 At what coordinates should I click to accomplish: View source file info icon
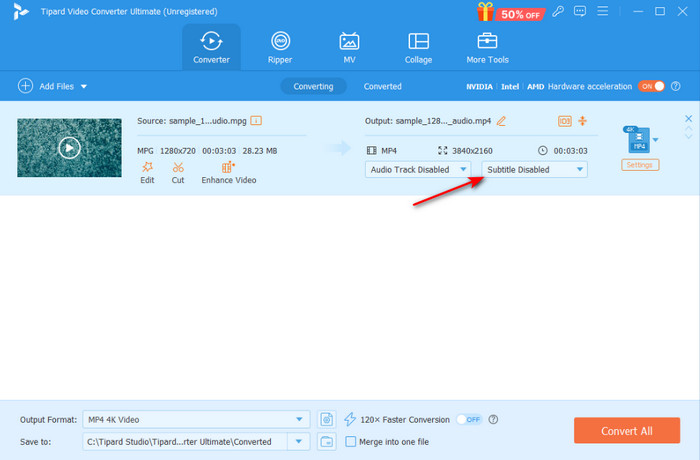pos(256,121)
